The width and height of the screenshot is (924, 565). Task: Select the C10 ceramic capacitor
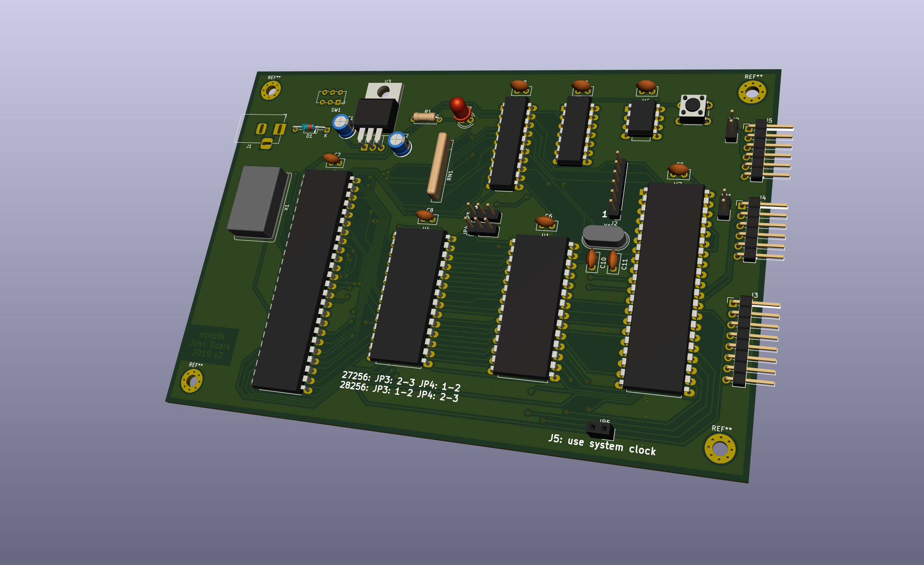click(x=591, y=258)
